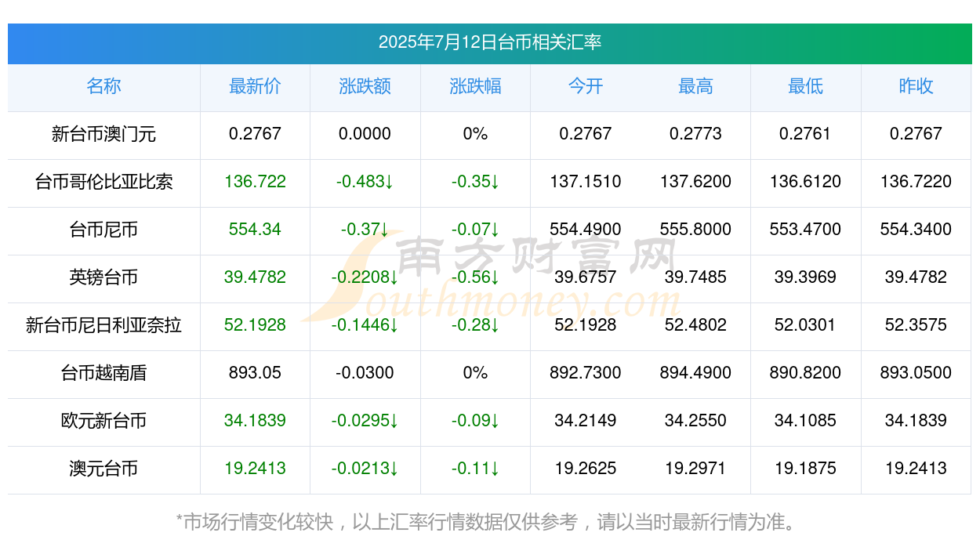
Task: Click the row name 台币尼币
Action: [103, 230]
